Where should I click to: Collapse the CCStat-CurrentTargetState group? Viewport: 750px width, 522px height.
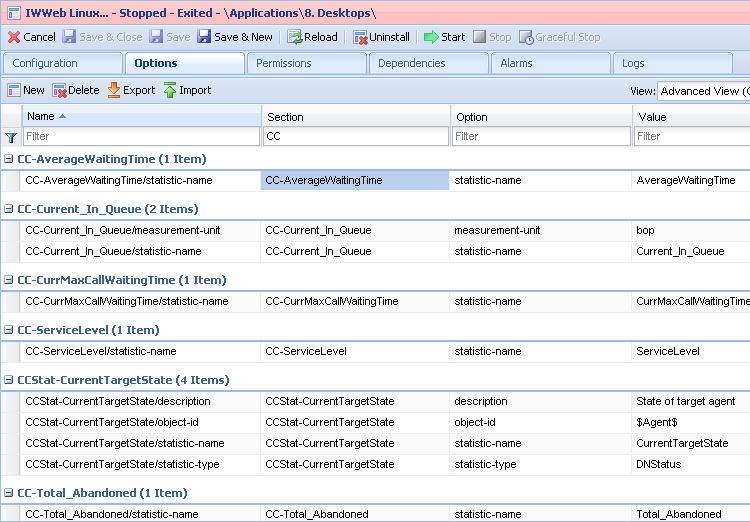(x=9, y=380)
